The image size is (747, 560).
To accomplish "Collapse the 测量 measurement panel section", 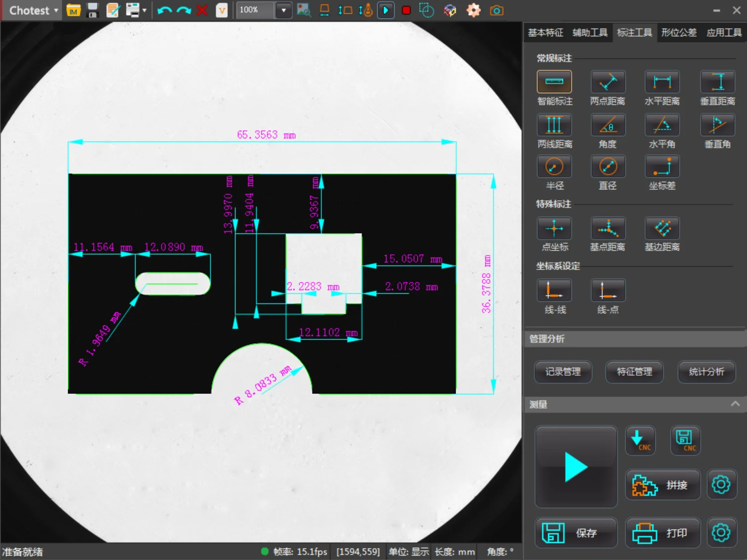I will (x=735, y=404).
